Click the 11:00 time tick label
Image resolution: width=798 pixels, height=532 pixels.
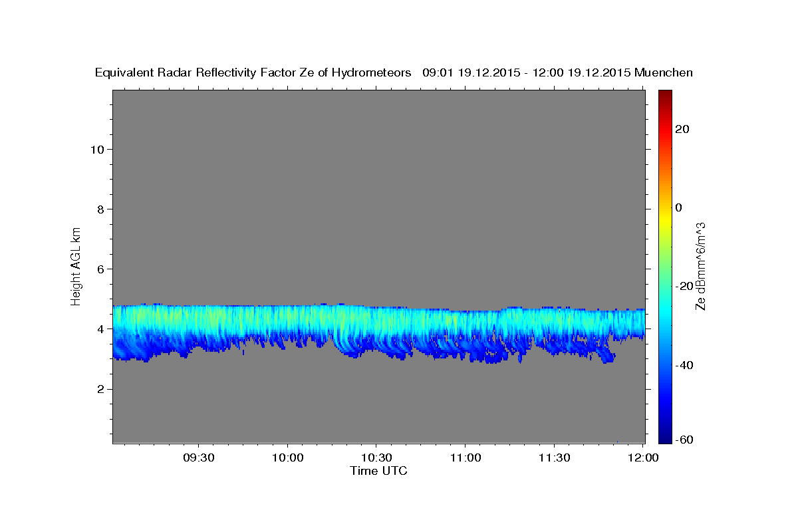coord(465,458)
